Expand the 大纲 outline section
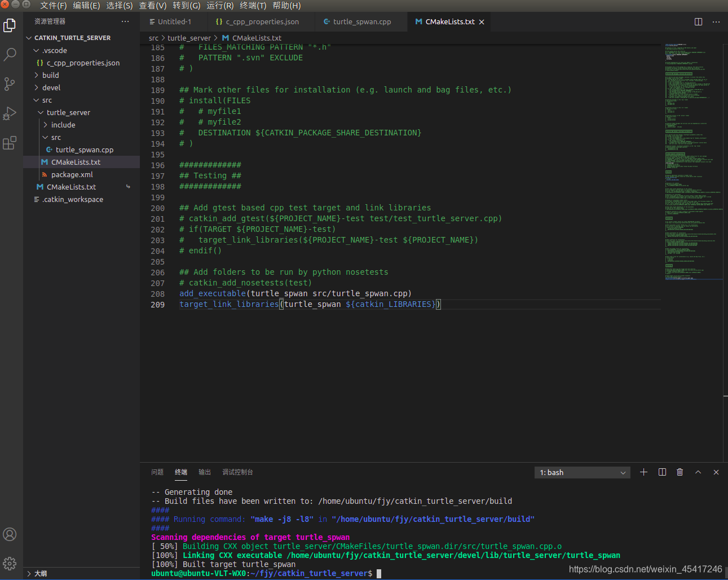This screenshot has height=580, width=728. [x=81, y=573]
